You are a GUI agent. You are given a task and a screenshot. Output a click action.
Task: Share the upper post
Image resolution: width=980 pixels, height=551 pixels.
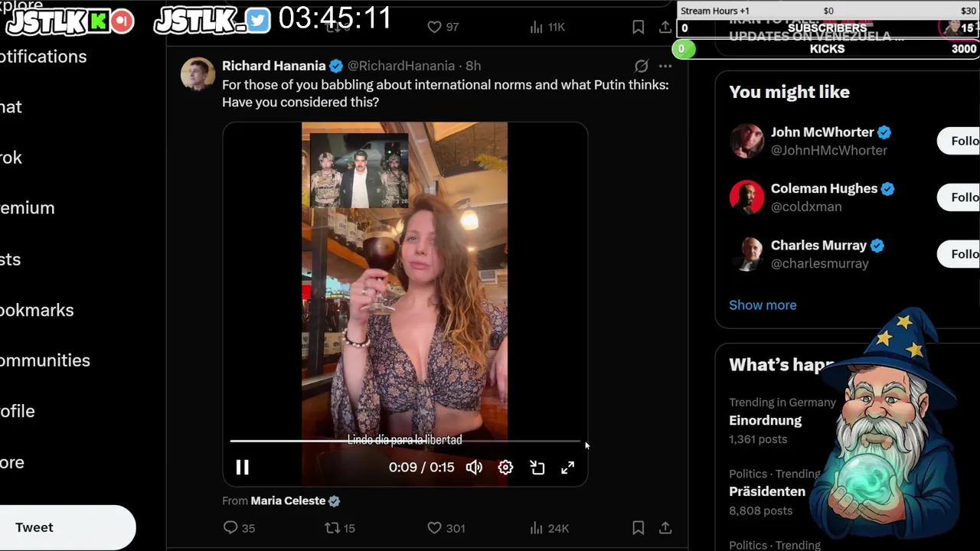(x=665, y=27)
